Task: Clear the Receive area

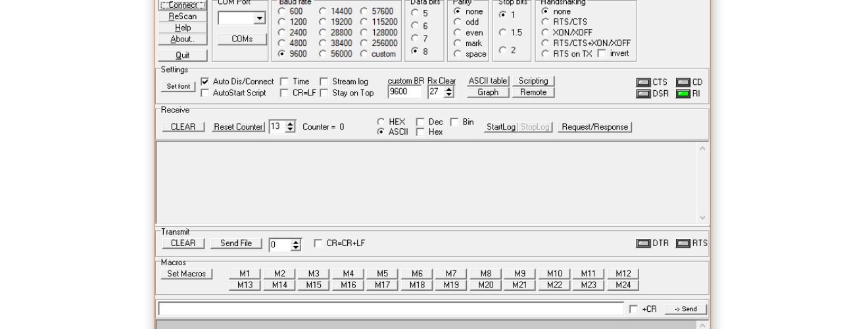Action: pyautogui.click(x=183, y=127)
